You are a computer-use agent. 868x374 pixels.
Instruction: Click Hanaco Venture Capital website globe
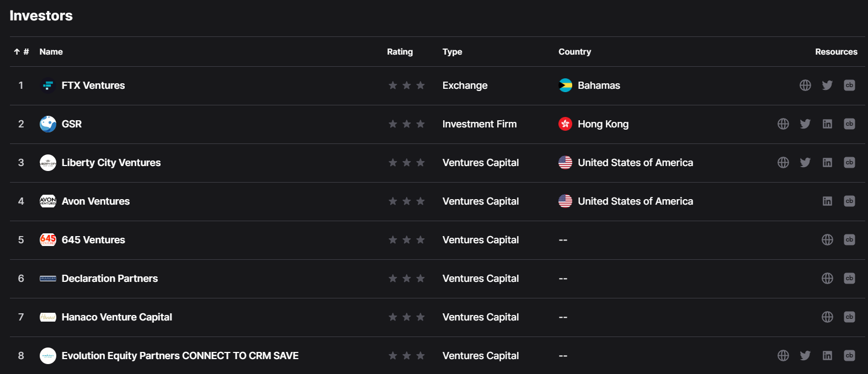coord(827,317)
